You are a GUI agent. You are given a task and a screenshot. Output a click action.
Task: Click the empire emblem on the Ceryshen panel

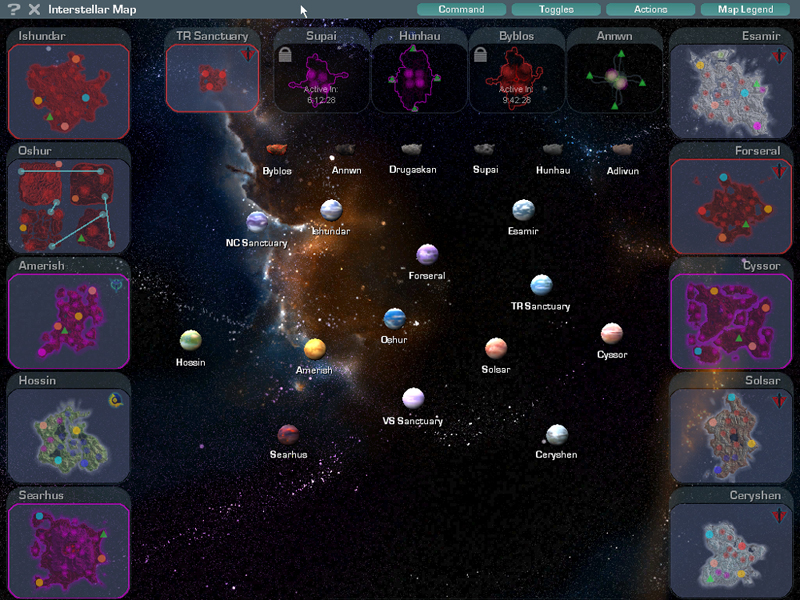[x=779, y=515]
